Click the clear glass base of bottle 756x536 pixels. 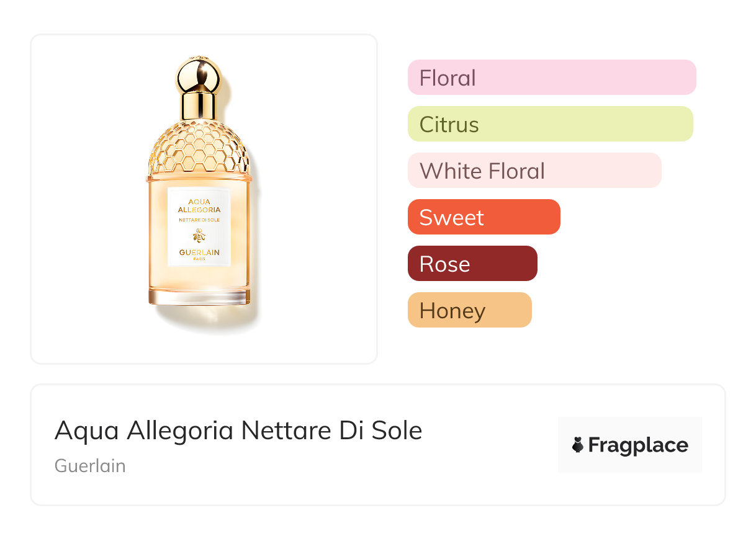point(199,297)
